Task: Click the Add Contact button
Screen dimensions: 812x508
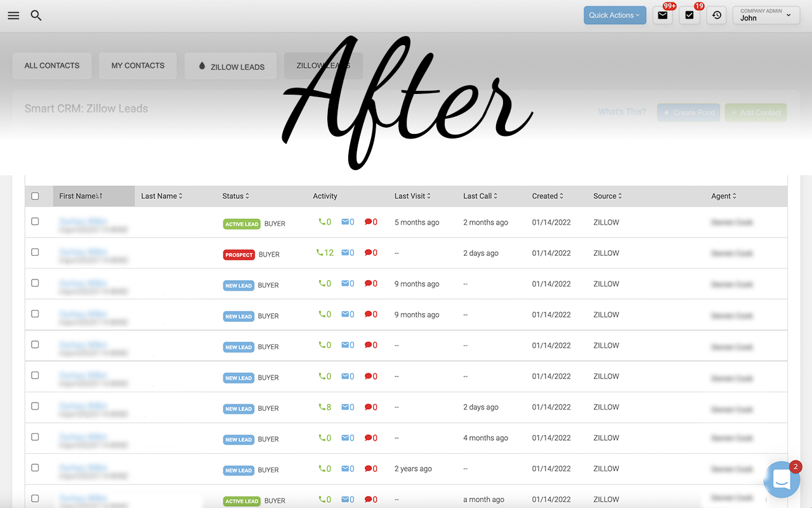Action: (x=756, y=112)
